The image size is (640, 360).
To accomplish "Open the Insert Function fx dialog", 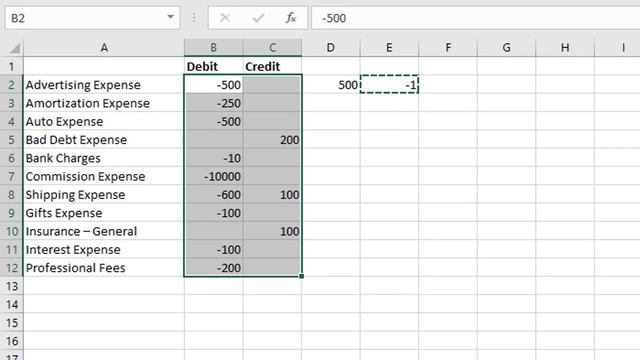I will [291, 18].
